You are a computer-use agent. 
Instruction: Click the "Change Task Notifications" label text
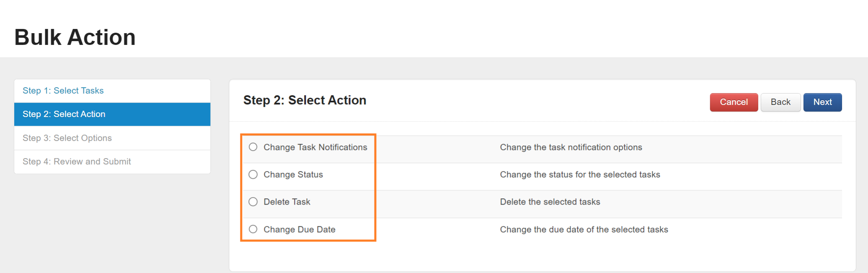(x=315, y=147)
